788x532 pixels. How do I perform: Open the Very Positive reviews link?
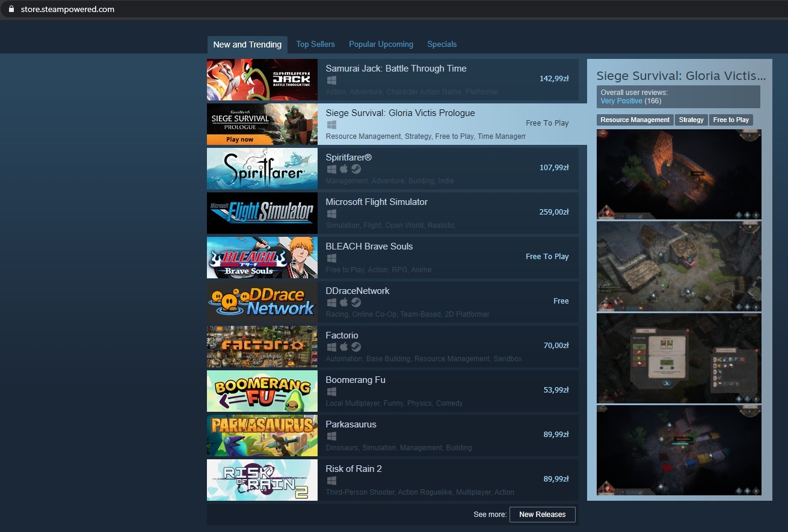(621, 101)
